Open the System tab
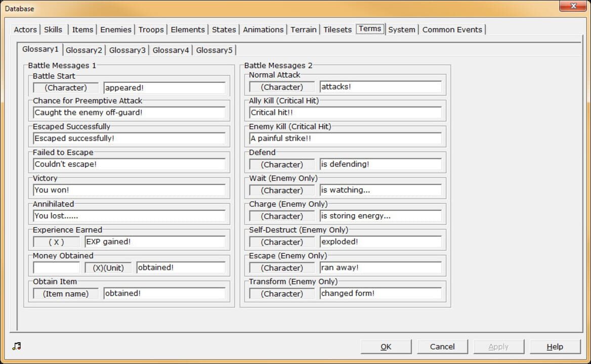This screenshot has height=364, width=591. (402, 29)
